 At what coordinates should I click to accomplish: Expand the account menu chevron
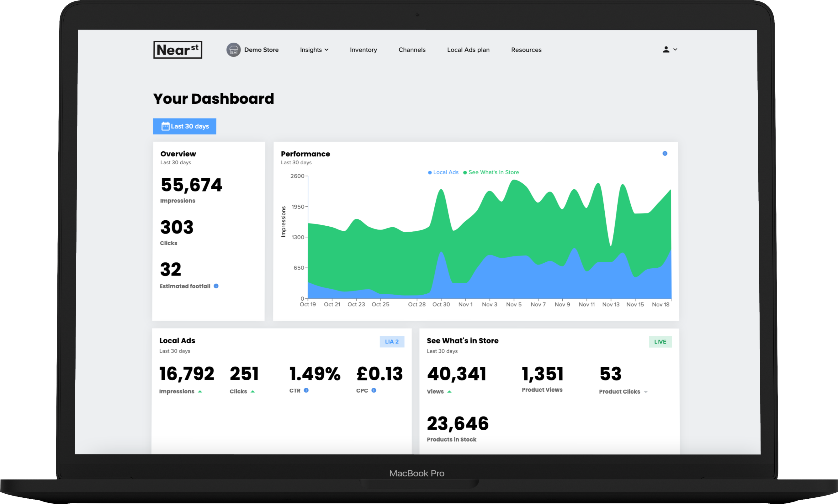tap(675, 50)
